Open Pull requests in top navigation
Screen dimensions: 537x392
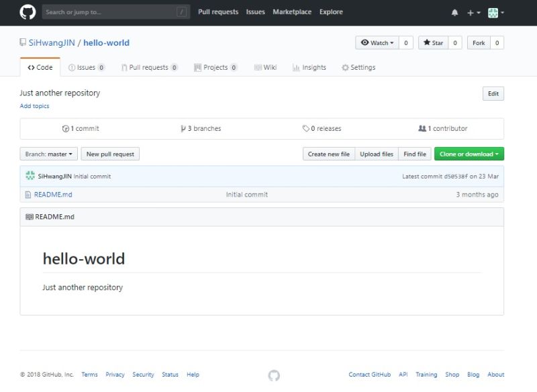(x=218, y=11)
